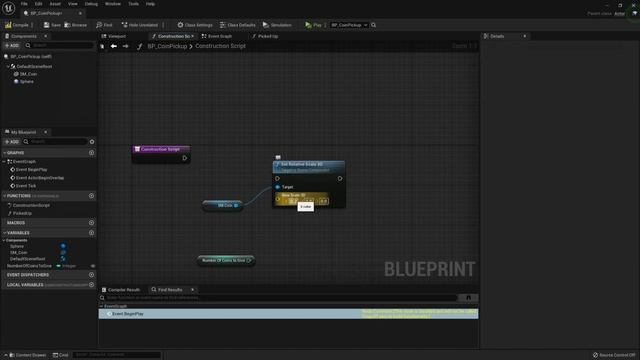Viewport: 640px width, 360px height.
Task: Collapse the EventGraph tree entry
Action: click(4, 162)
